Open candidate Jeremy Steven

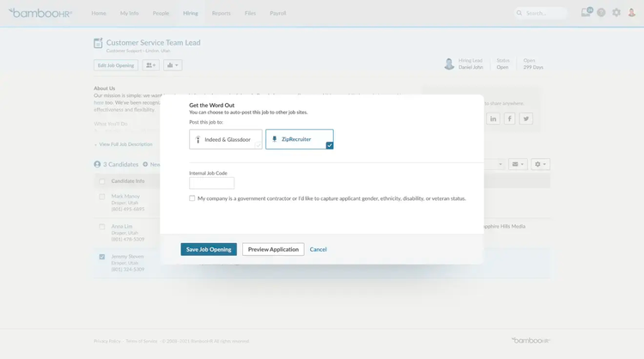tap(127, 256)
